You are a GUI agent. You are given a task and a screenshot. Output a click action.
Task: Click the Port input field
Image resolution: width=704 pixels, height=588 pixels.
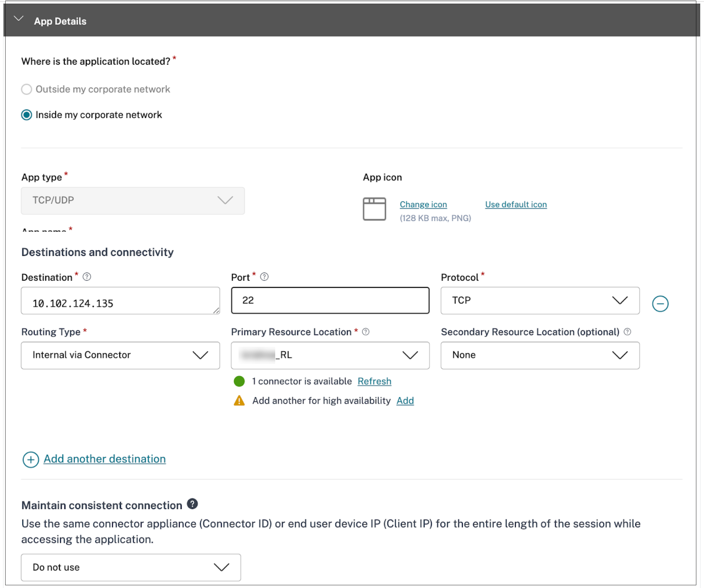click(330, 301)
